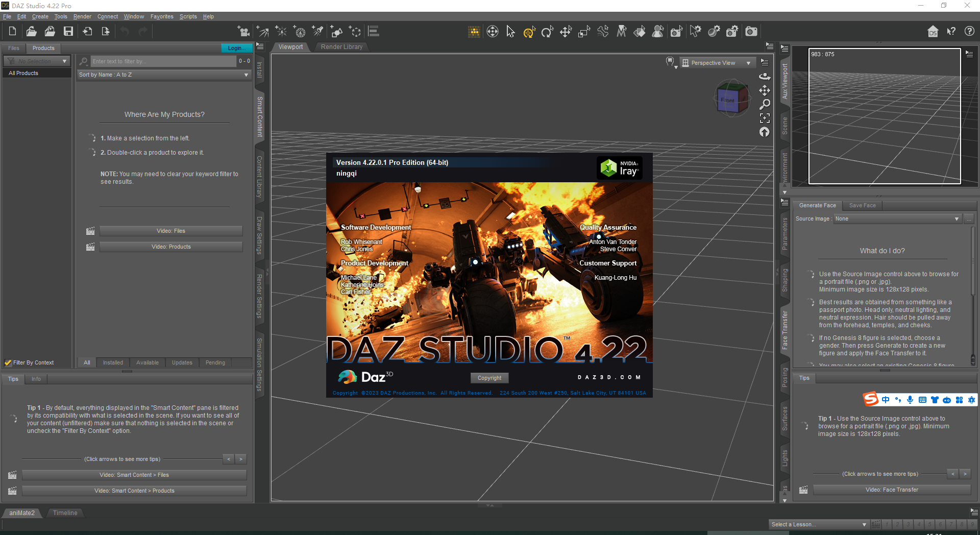This screenshot has height=535, width=980.
Task: Create a new point light
Action: pos(281,32)
